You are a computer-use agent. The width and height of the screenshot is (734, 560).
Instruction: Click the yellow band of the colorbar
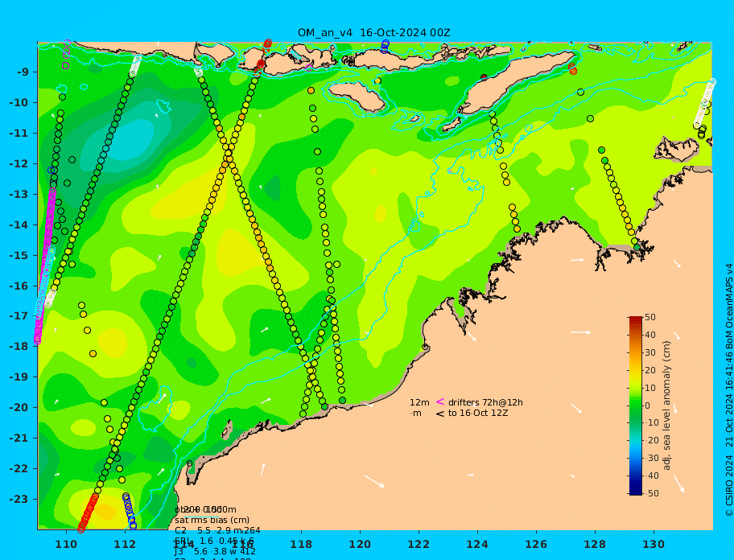636,374
